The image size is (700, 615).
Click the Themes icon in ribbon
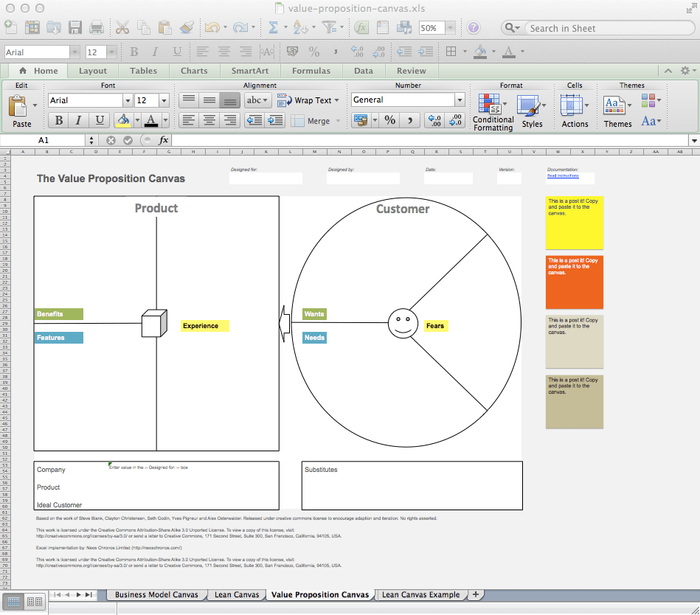614,105
